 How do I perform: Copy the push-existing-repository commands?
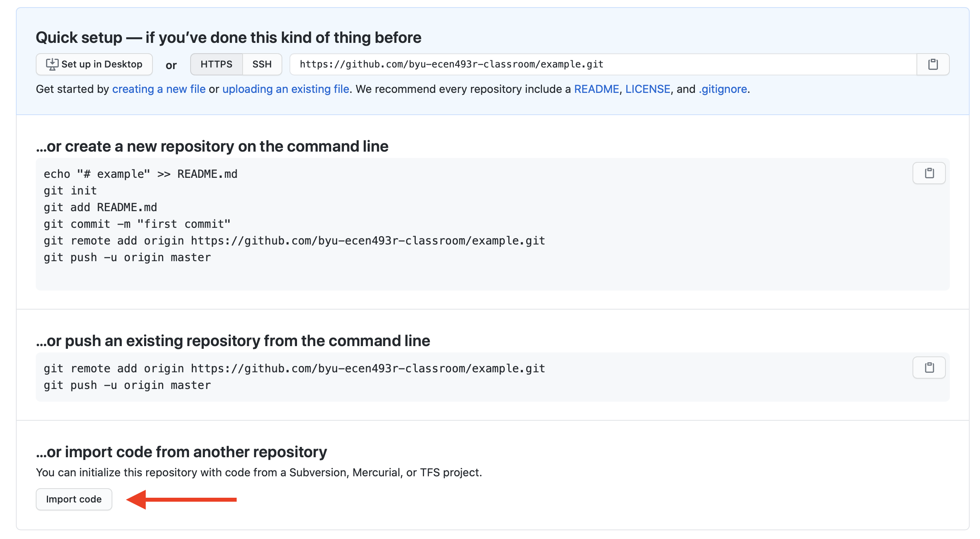[x=929, y=368]
